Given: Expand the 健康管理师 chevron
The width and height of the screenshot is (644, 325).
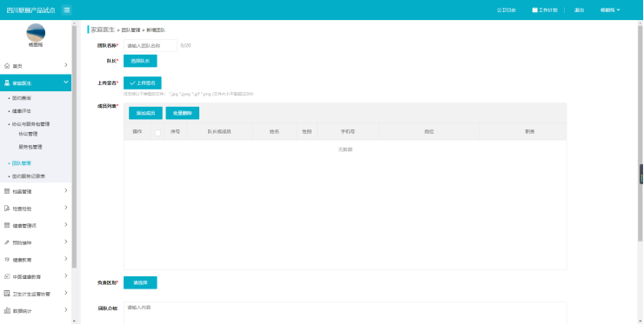Looking at the screenshot, I should (x=66, y=225).
